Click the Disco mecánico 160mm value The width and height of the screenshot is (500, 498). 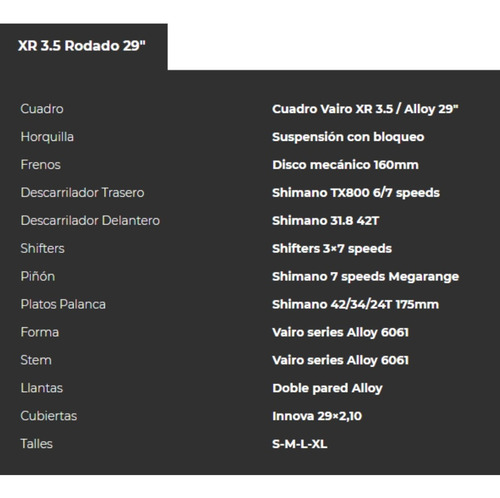(x=345, y=165)
